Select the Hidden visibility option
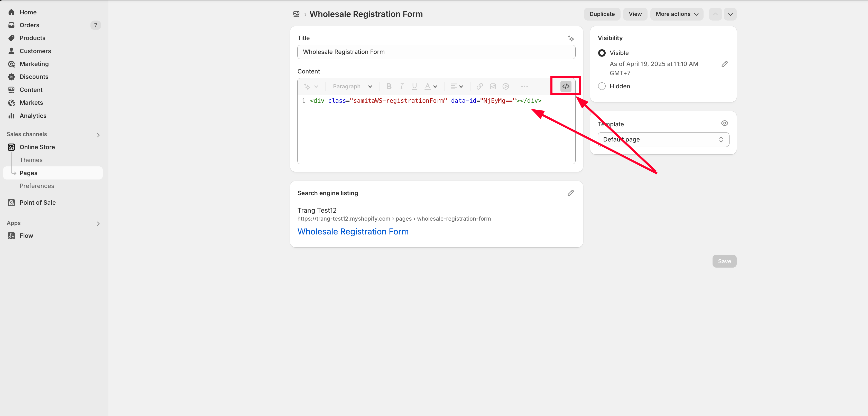Viewport: 868px width, 416px height. tap(602, 86)
